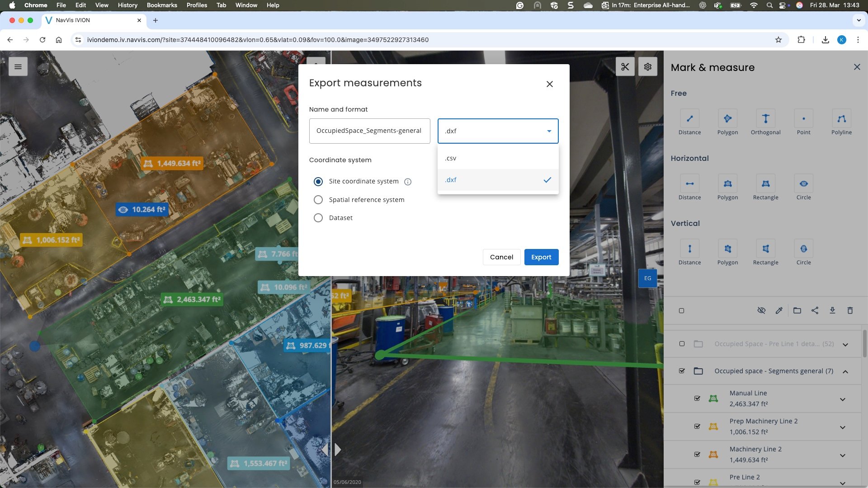The image size is (868, 488).
Task: Close the Mark & measure panel
Action: pos(857,67)
